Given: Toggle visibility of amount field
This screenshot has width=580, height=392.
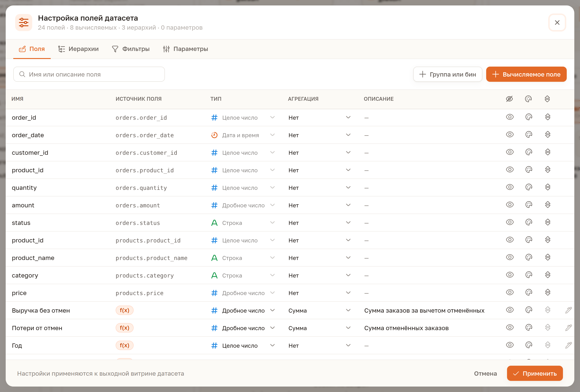Looking at the screenshot, I should [x=510, y=205].
